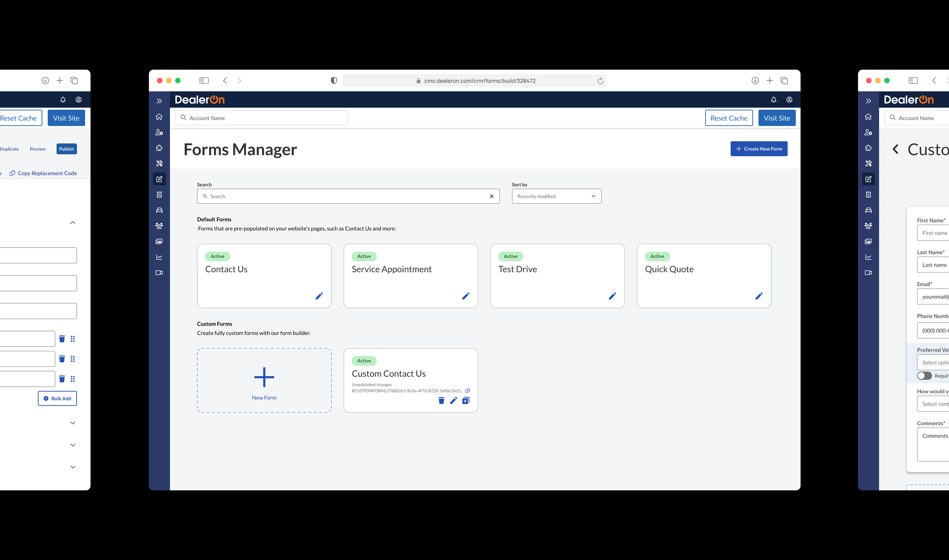The image size is (949, 560).
Task: Copy the custom form code snippet
Action: [x=468, y=391]
